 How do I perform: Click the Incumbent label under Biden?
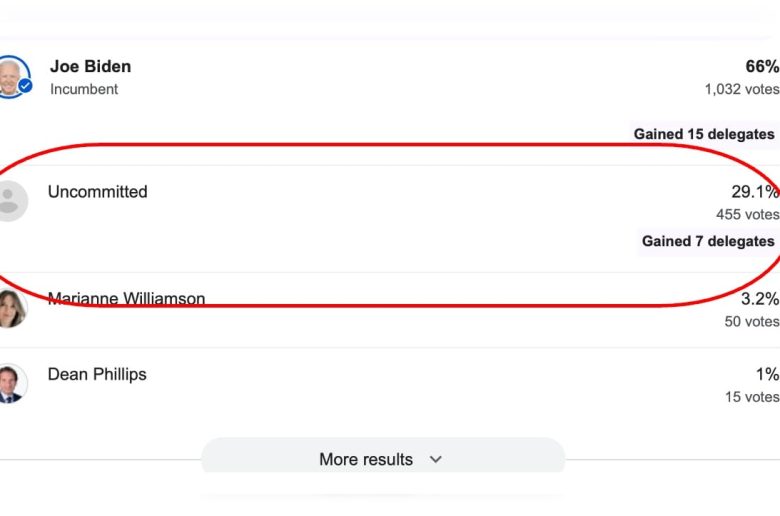84,89
